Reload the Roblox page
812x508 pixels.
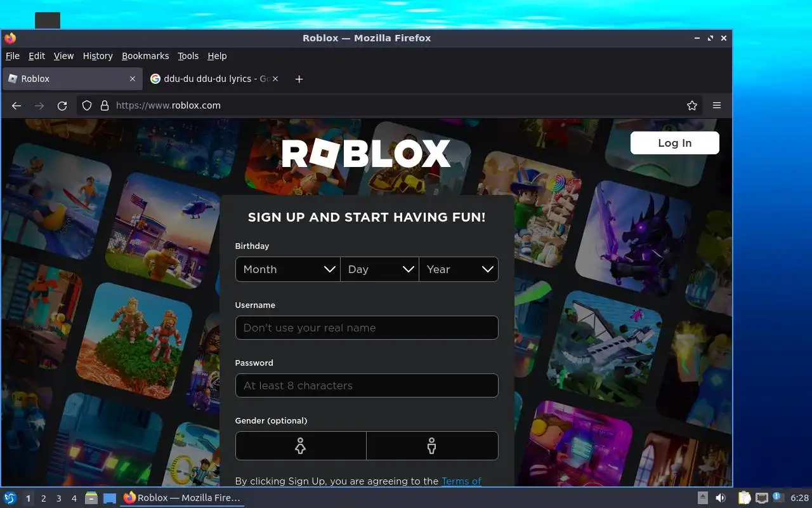point(62,105)
